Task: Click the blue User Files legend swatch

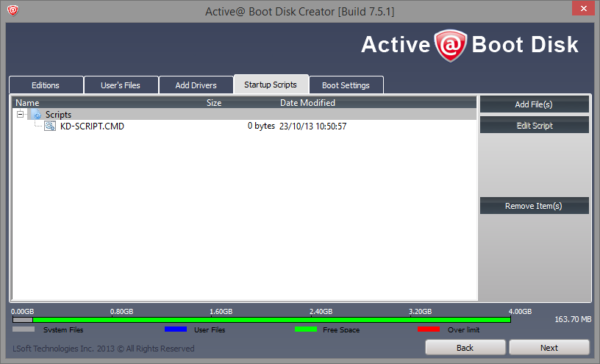Action: (175, 329)
